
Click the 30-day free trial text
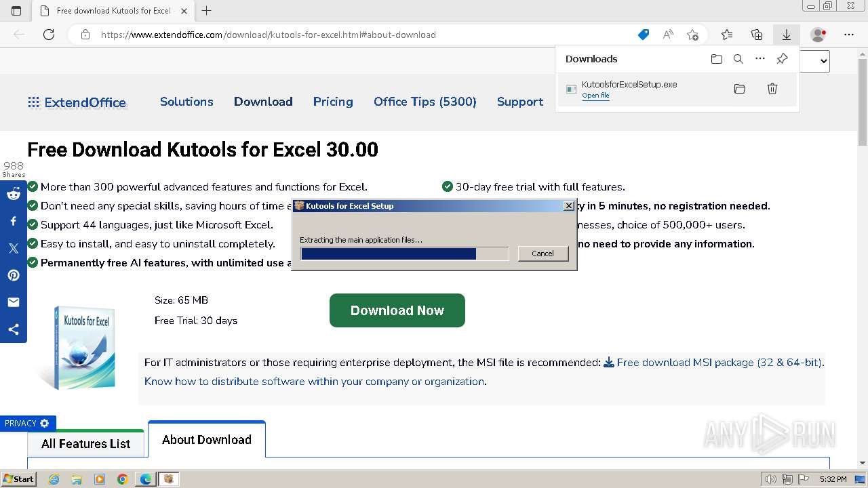tap(540, 187)
